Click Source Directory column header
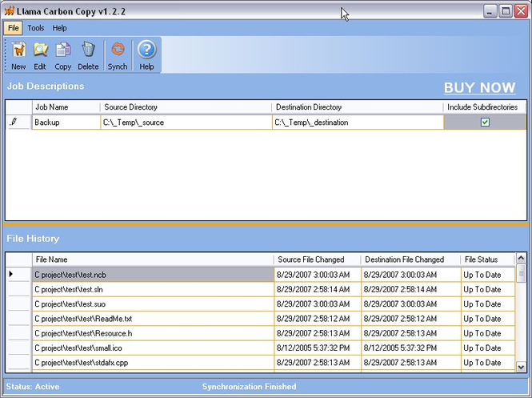The height and width of the screenshot is (398, 532). click(x=186, y=107)
